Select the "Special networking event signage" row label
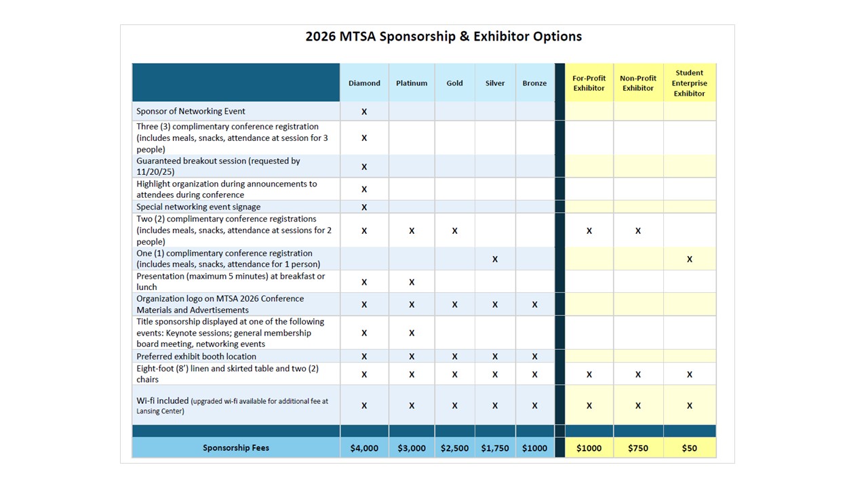Screen dimensions: 868x488 [x=198, y=207]
